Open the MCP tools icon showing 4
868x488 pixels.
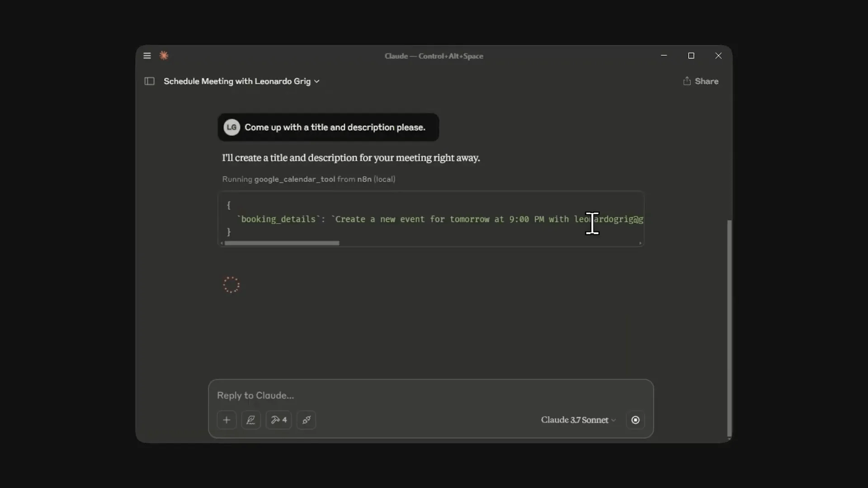[278, 420]
